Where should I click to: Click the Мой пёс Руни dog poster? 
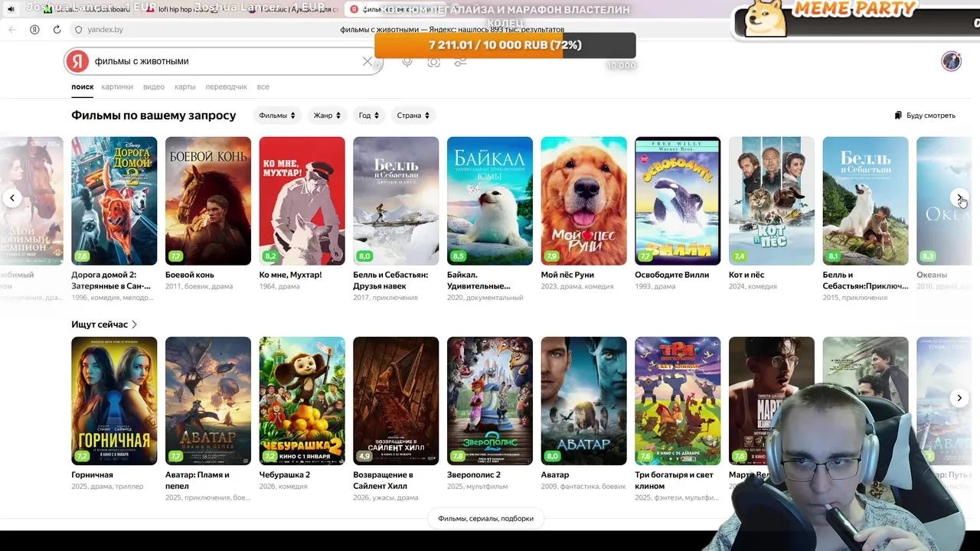pyautogui.click(x=584, y=201)
